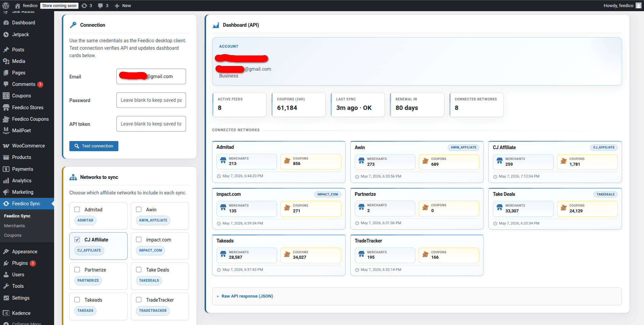Click the Dashboard (API) chart icon
Screen dimensions: 644x325
click(x=216, y=25)
